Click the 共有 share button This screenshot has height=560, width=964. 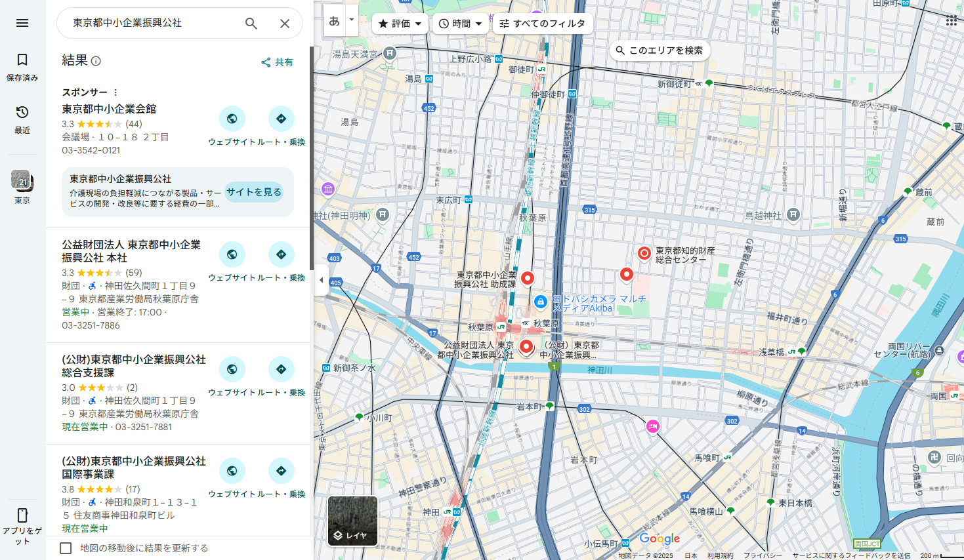pos(277,62)
